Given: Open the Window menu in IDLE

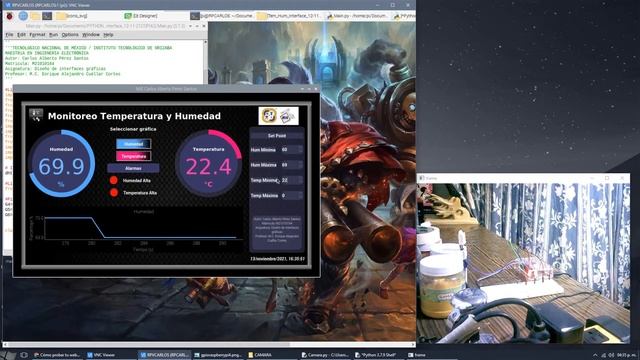Looking at the screenshot, I should [91, 35].
